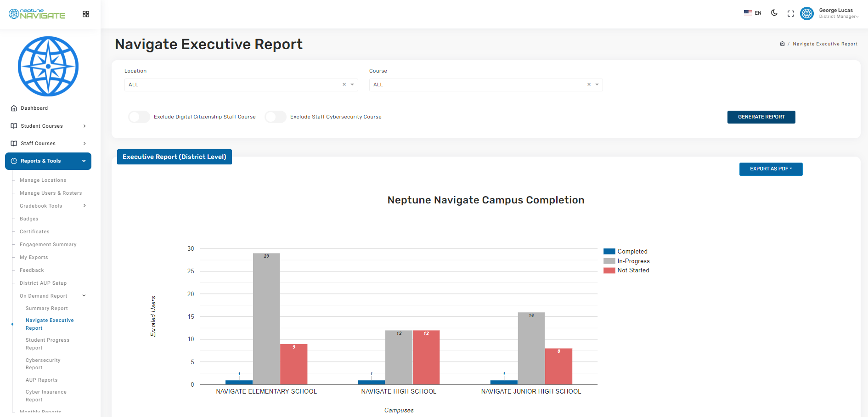This screenshot has width=868, height=417.
Task: Click the Staff Courses book icon
Action: [14, 143]
